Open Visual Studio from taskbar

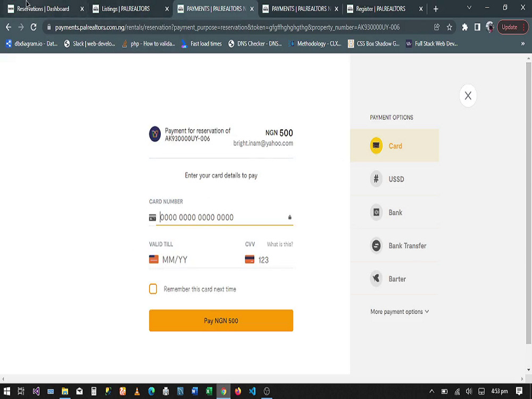(x=36, y=391)
